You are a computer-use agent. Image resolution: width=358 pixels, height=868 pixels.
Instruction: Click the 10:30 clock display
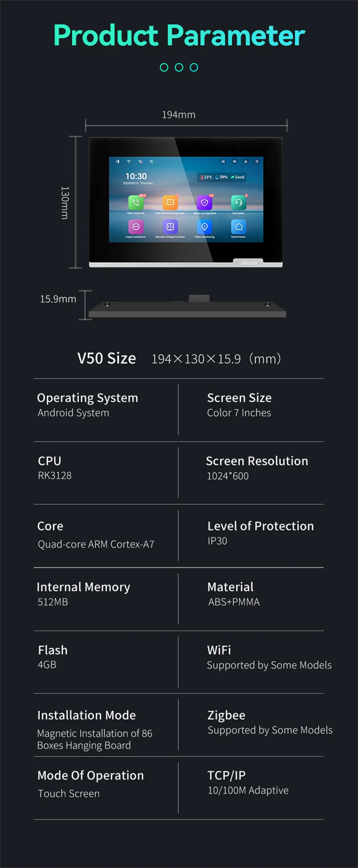pos(136,176)
